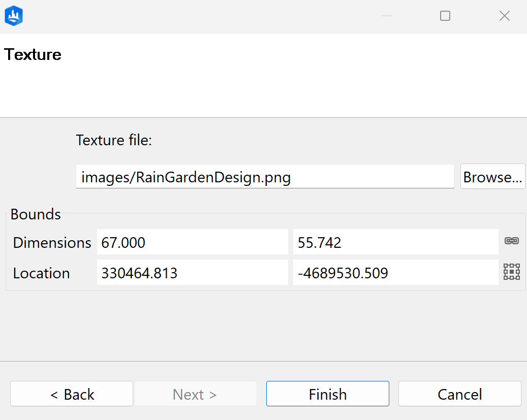Click the Texture page heading

pyautogui.click(x=33, y=54)
